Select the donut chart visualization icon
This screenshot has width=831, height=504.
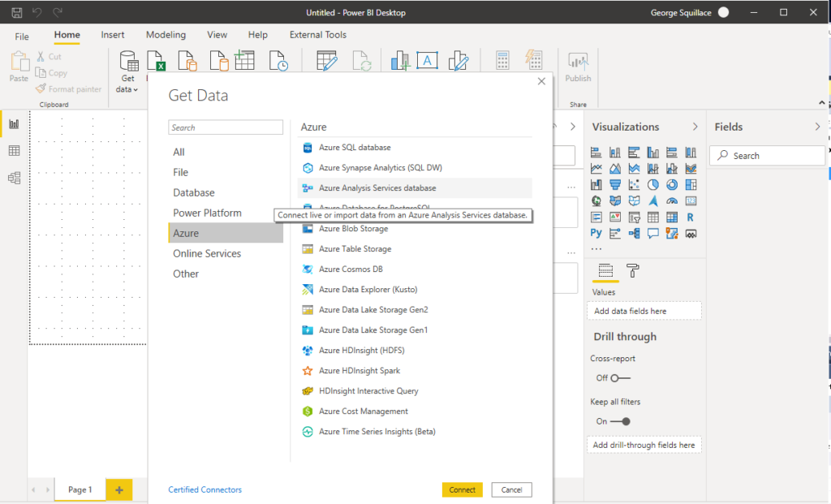673,183
